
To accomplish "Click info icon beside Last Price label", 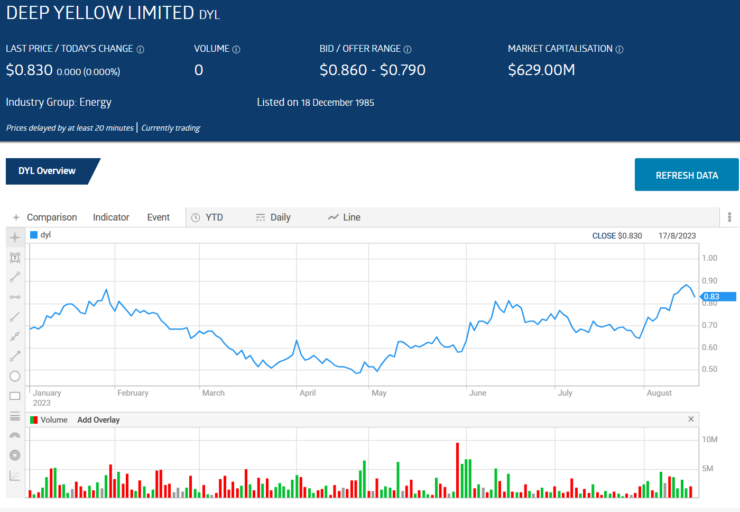I will (140, 49).
